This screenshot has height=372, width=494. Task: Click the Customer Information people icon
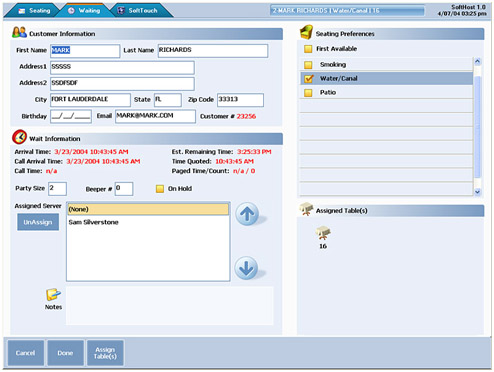[x=19, y=32]
